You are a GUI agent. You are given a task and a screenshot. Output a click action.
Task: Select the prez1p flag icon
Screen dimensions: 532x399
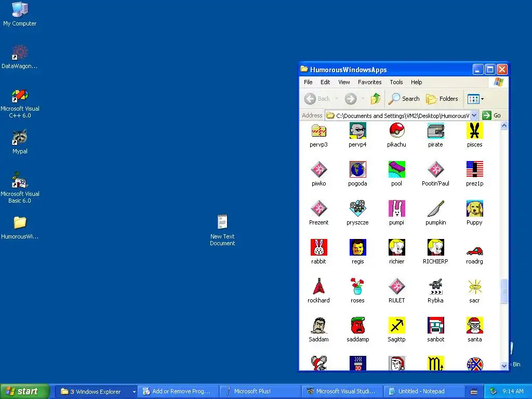click(475, 169)
